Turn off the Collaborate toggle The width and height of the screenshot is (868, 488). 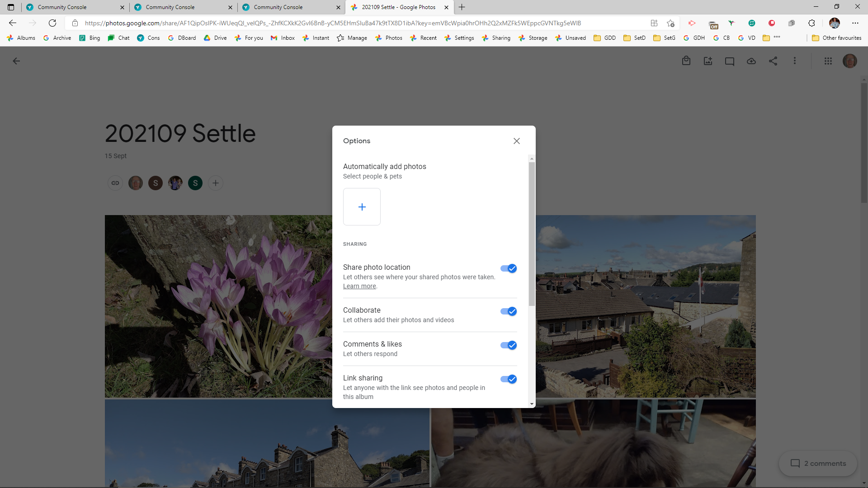click(x=509, y=311)
